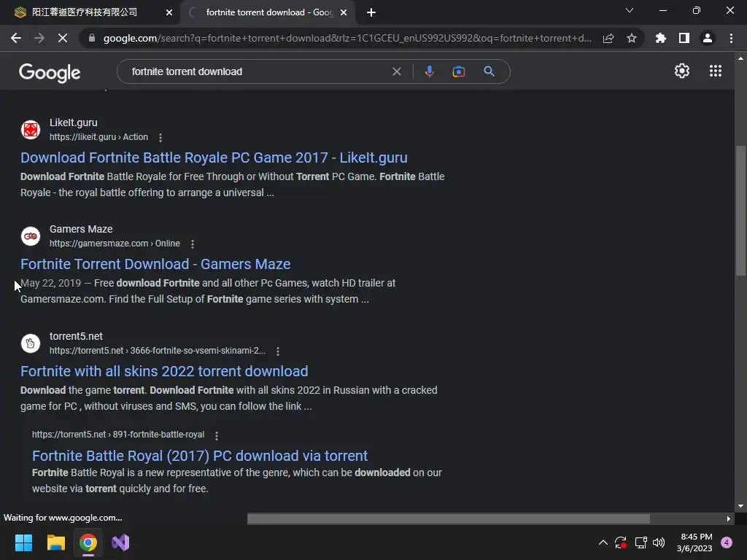Open more options for LikeIt.guru result
Image resolution: width=747 pixels, height=560 pixels.
point(160,138)
